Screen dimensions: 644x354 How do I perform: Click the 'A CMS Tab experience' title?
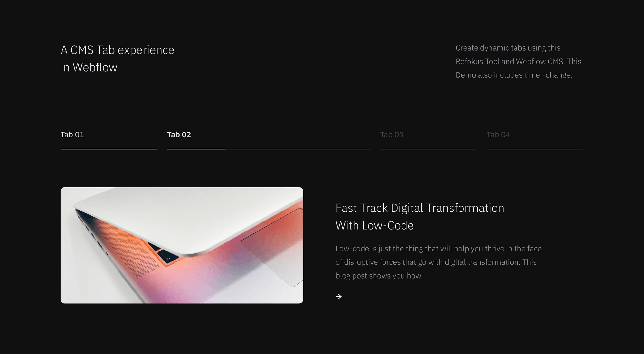click(118, 50)
